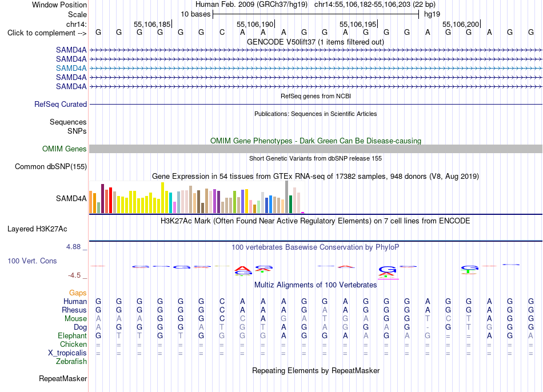Open the Common dbSNP(155) track label
Screen dimensions: 543x392
coord(50,166)
